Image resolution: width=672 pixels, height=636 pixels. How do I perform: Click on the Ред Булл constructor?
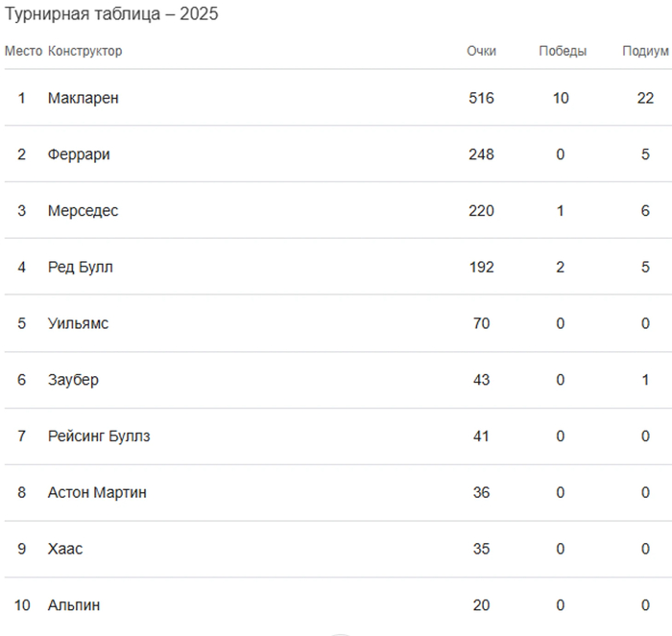tap(81, 267)
